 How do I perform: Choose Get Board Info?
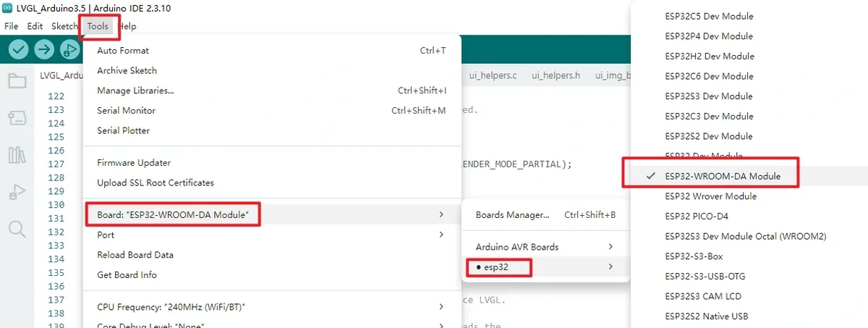[x=272, y=274]
